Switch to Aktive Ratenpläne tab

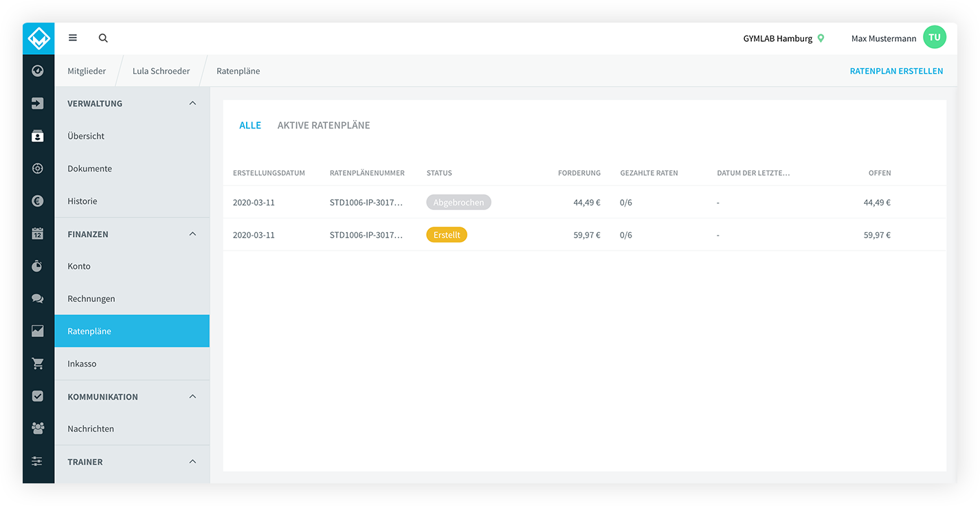tap(324, 126)
